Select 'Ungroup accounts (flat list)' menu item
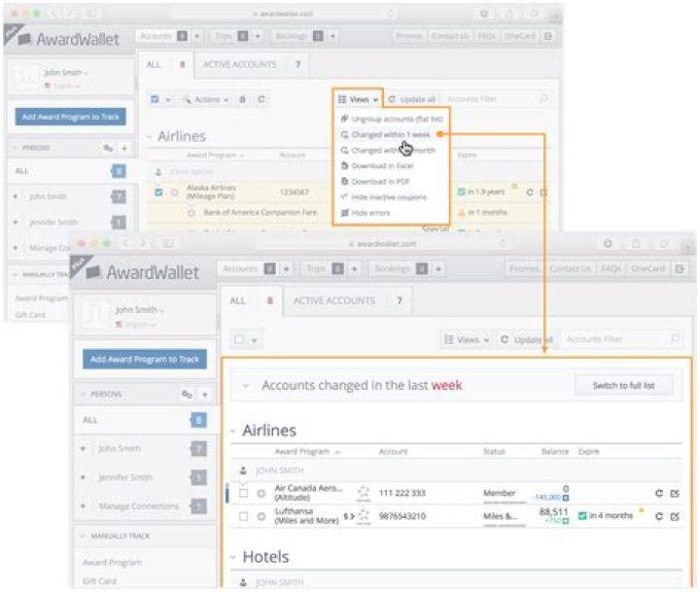 (392, 119)
